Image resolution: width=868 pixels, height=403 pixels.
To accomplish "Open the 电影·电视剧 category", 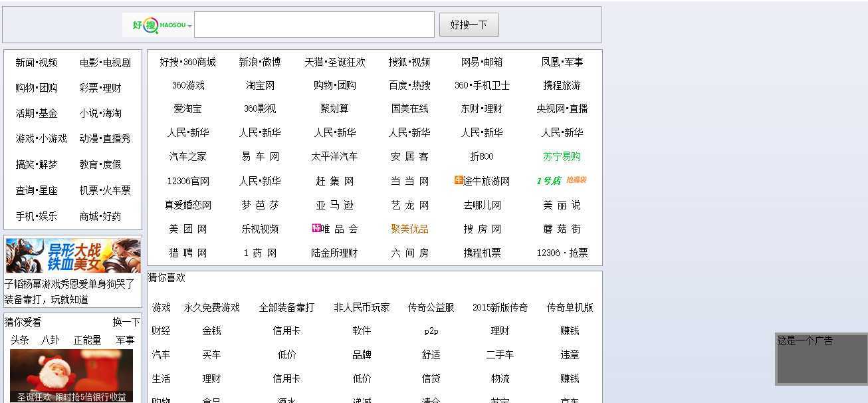I will tap(105, 63).
